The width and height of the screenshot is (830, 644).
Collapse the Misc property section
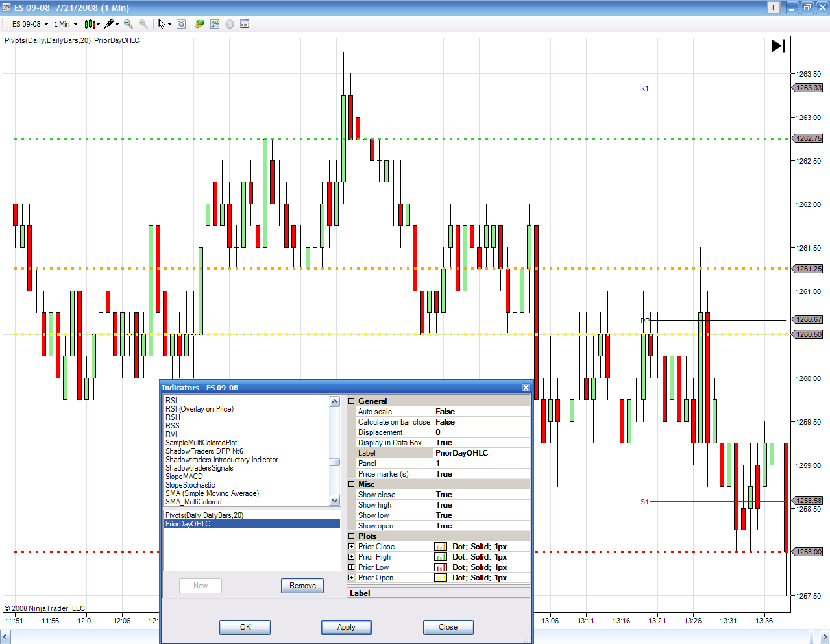(352, 484)
